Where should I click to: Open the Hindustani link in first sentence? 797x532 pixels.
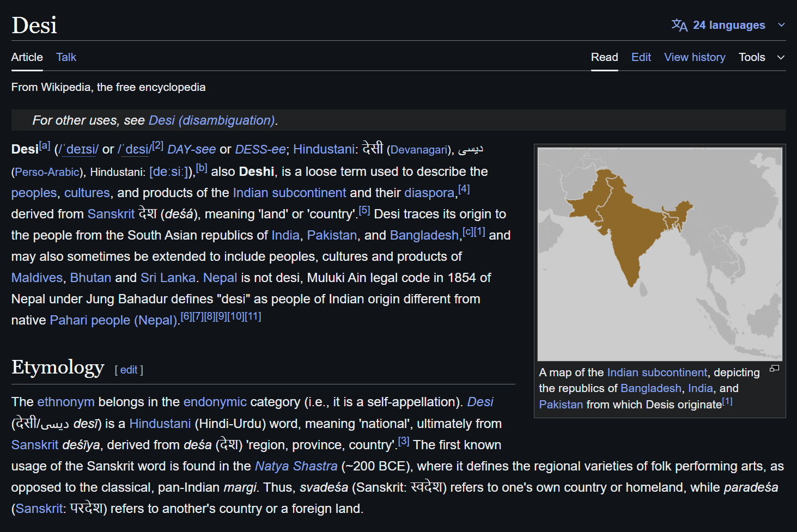coord(324,150)
